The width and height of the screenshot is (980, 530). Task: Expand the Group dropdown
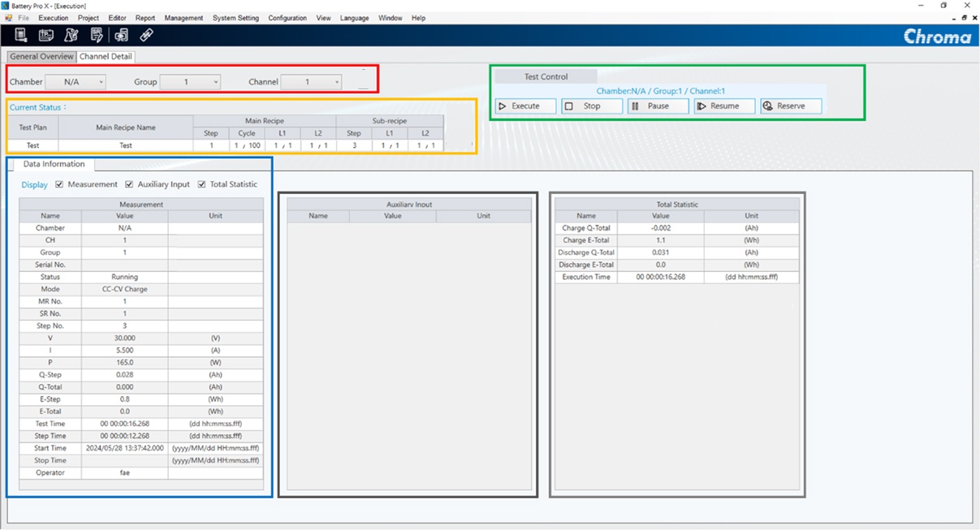[190, 82]
